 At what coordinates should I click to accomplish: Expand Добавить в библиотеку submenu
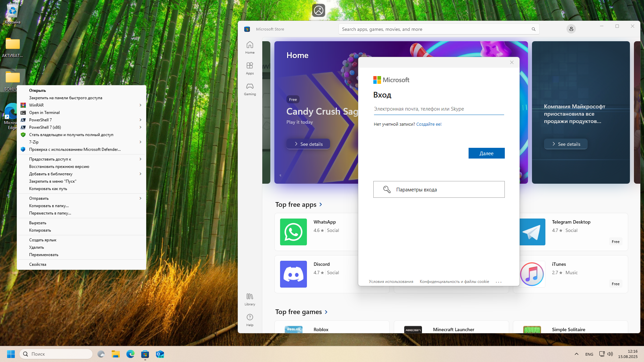tap(141, 174)
